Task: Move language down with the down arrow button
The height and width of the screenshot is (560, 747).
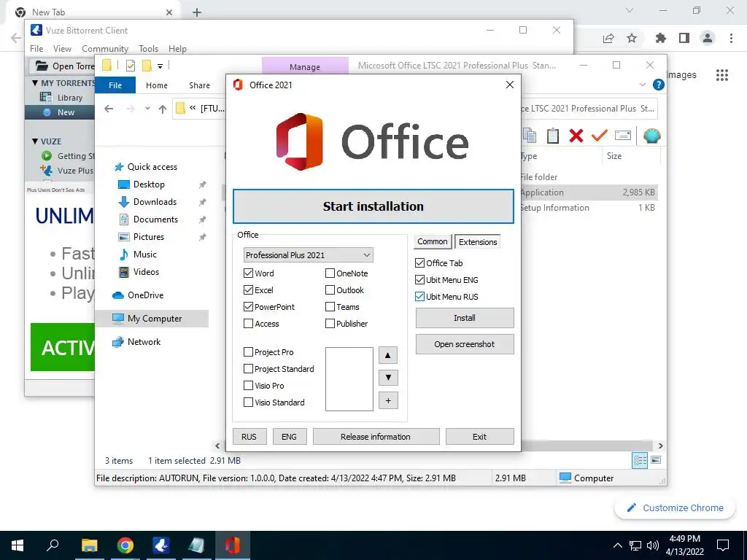Action: (x=388, y=378)
